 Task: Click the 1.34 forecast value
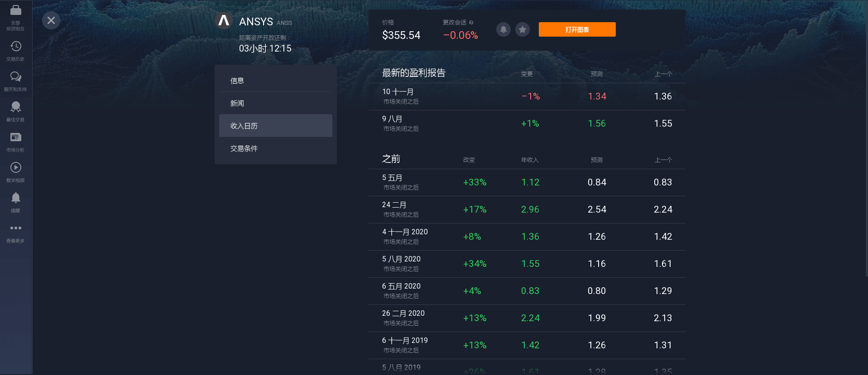[x=597, y=96]
